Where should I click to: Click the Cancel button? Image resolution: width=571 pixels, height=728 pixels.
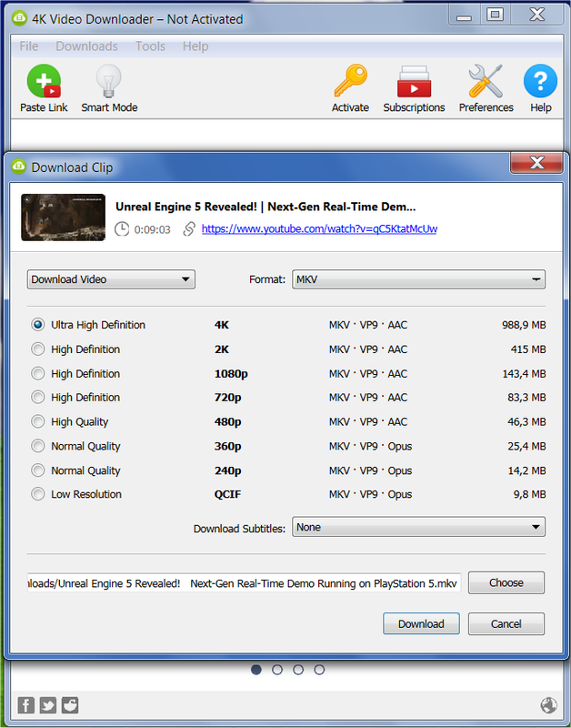506,623
